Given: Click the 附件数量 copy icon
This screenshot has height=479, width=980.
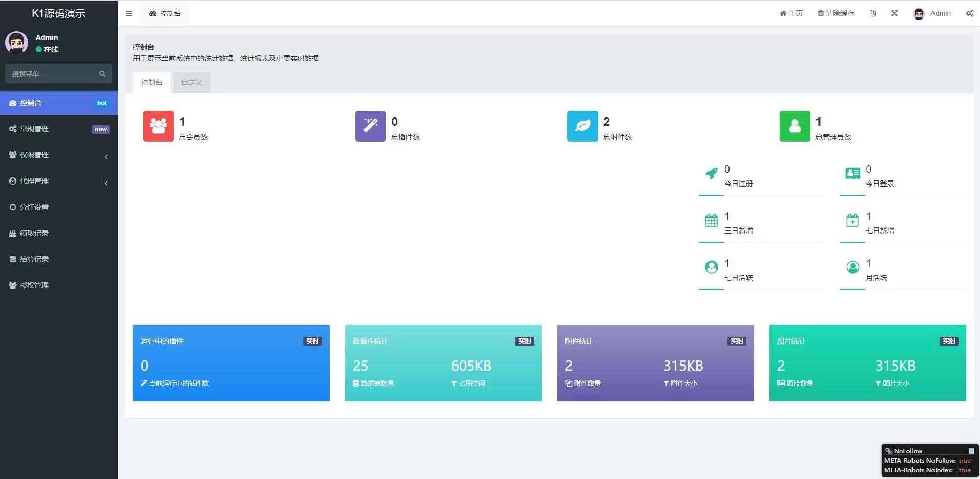Looking at the screenshot, I should tap(568, 383).
